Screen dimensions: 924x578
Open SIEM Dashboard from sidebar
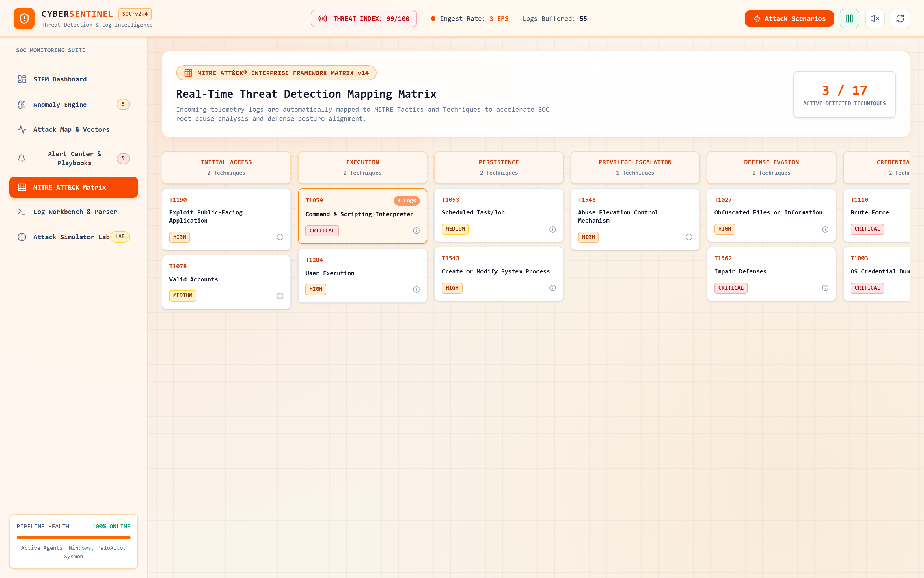73,79
